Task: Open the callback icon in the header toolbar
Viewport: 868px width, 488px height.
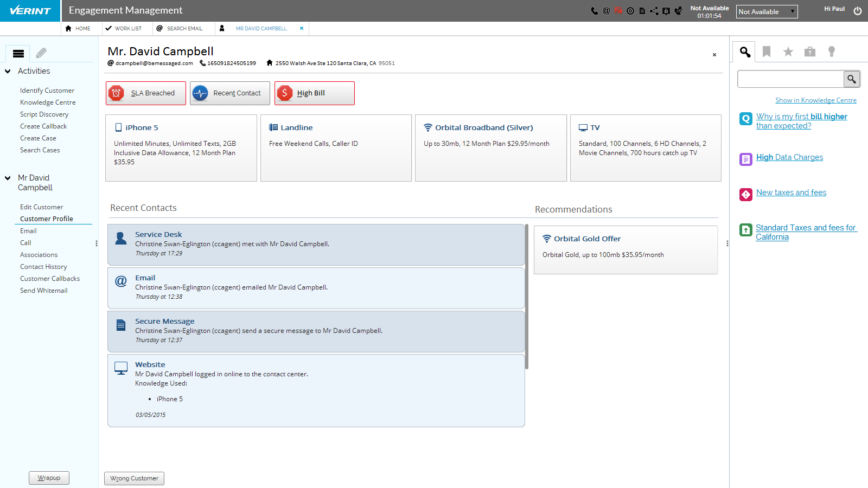Action: click(x=679, y=10)
